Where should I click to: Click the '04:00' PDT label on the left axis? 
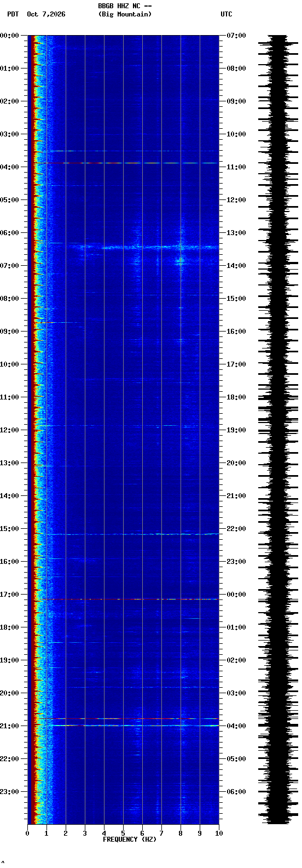click(9, 167)
